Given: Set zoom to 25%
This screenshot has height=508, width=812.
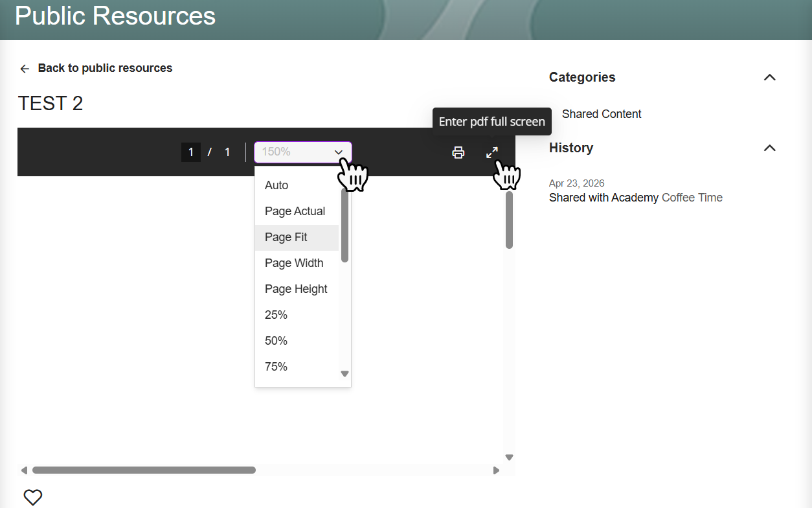Looking at the screenshot, I should click(297, 315).
